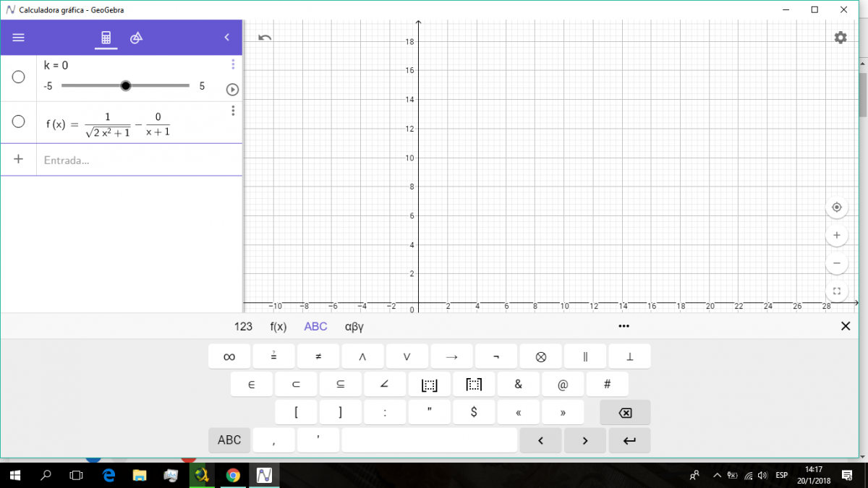Open the graph settings gear
Viewport: 868px width, 488px height.
[x=840, y=38]
